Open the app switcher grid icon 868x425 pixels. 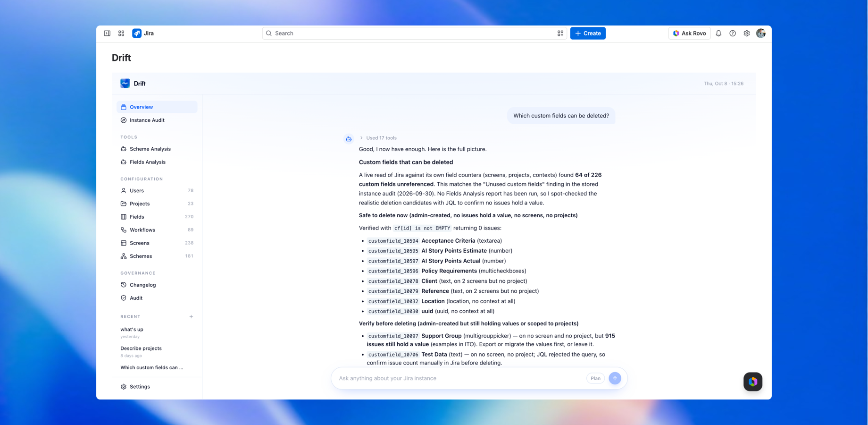[121, 34]
